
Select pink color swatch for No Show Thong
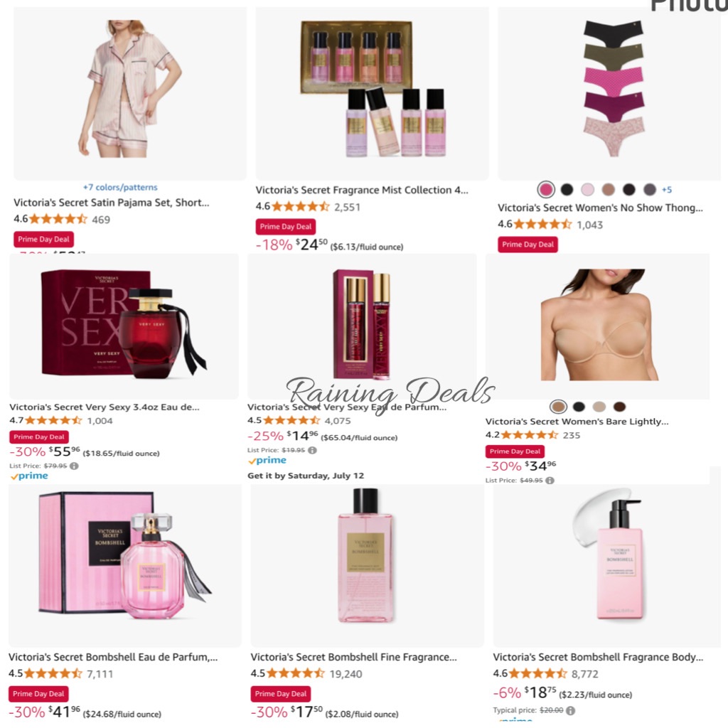click(546, 189)
